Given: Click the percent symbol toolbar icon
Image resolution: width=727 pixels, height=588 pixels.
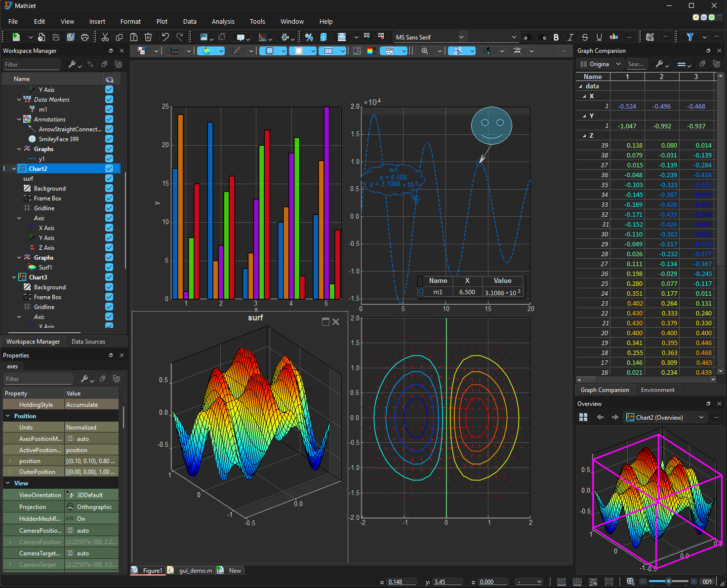Looking at the screenshot, I should pos(309,37).
